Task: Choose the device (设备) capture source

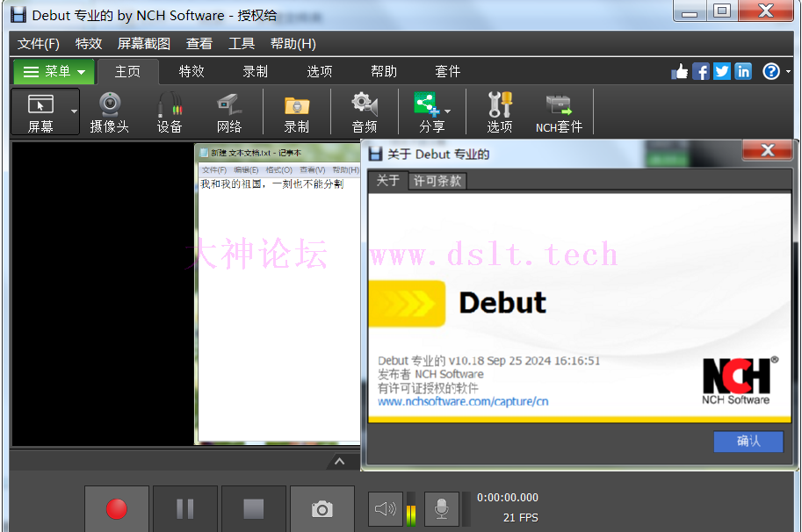Action: pyautogui.click(x=170, y=113)
